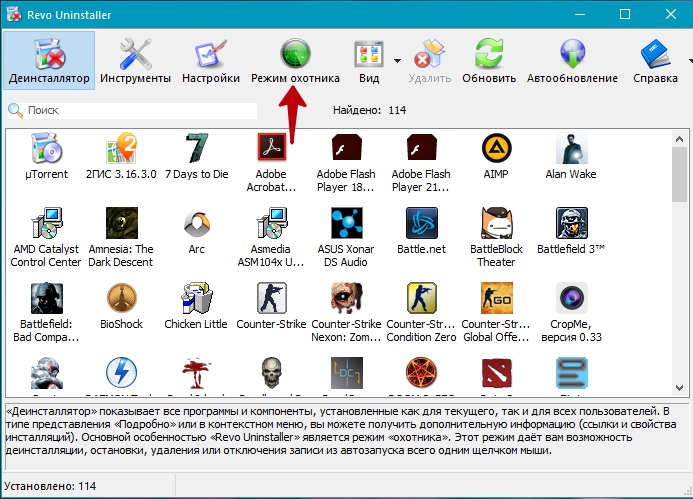Click the Вид view button
The width and height of the screenshot is (693, 499).
pyautogui.click(x=369, y=60)
